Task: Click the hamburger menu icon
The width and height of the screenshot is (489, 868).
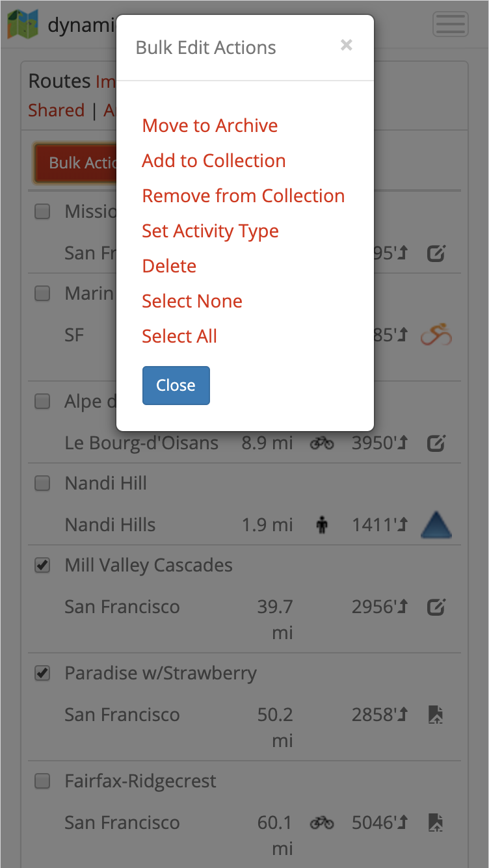Action: (450, 25)
